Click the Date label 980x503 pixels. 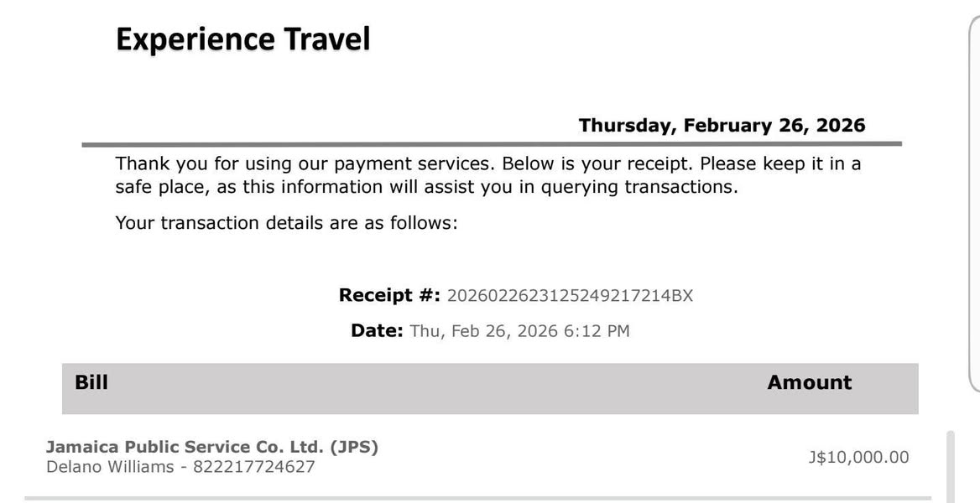point(377,330)
